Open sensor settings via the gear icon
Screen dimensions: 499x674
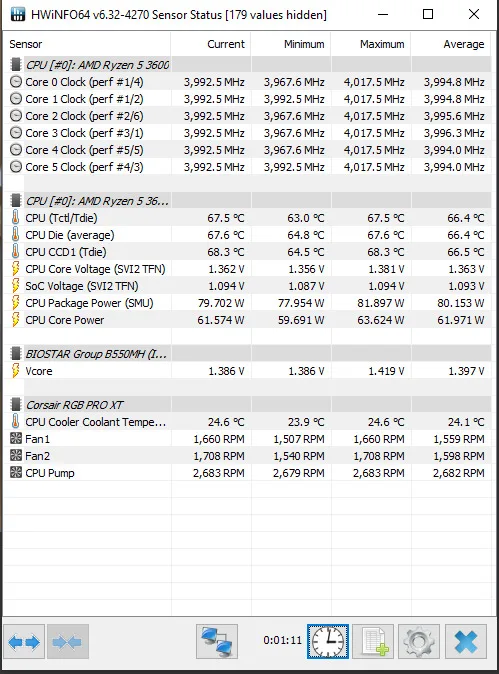click(419, 642)
